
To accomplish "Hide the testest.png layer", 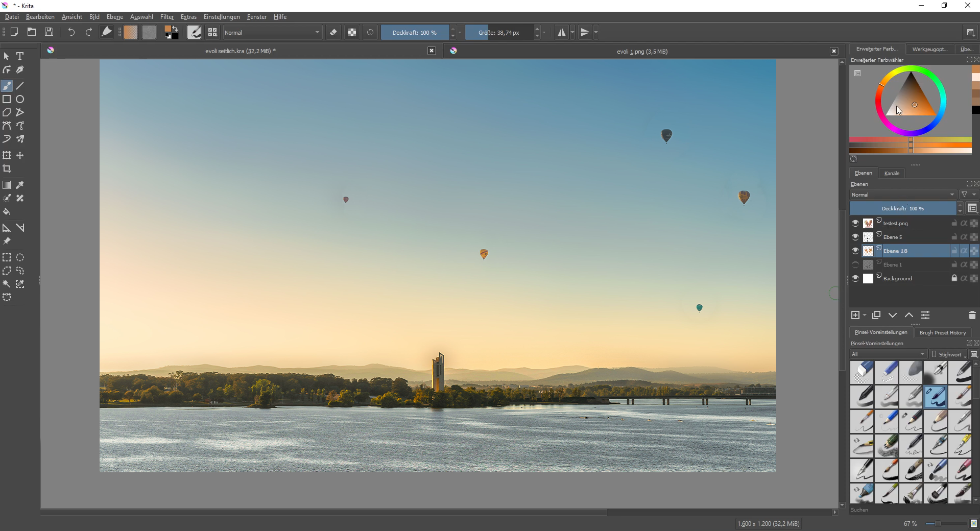I will pyautogui.click(x=855, y=223).
